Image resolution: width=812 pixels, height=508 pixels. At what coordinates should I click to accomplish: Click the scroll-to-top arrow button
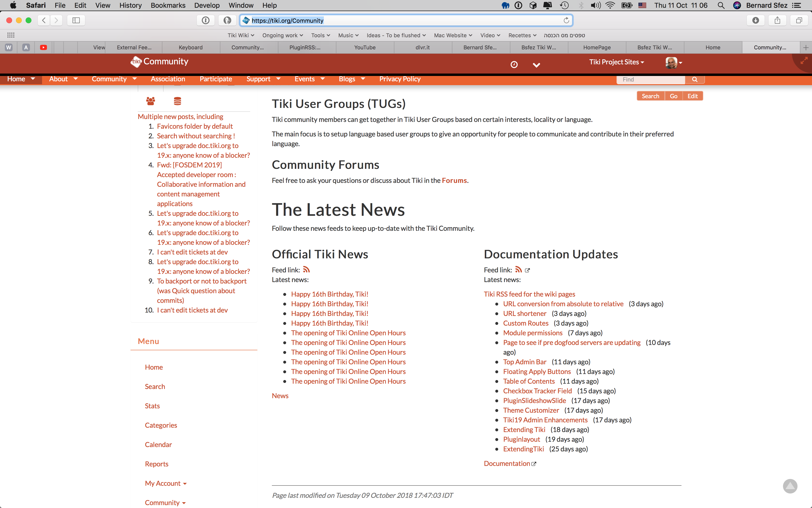tap(790, 486)
